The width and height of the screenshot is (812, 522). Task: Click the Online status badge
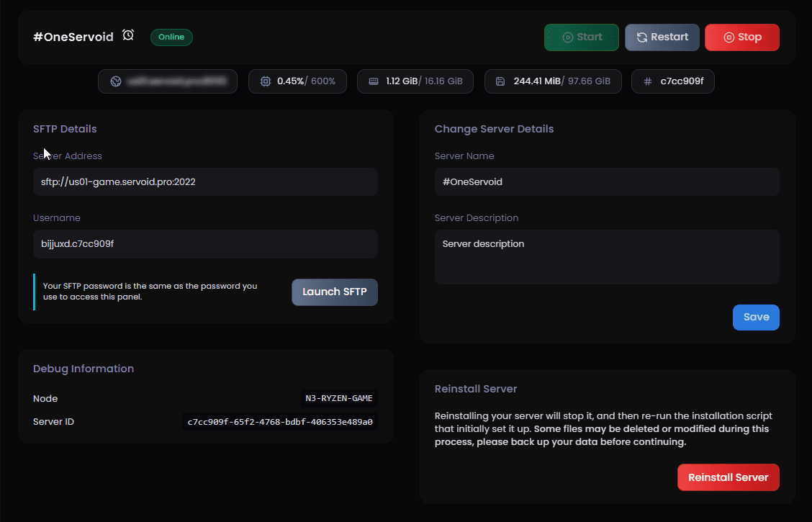[x=171, y=37]
